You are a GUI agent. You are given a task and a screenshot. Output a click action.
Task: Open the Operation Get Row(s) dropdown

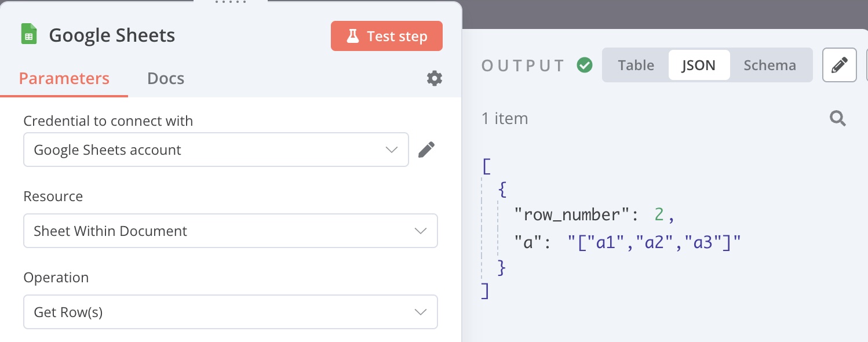point(231,312)
